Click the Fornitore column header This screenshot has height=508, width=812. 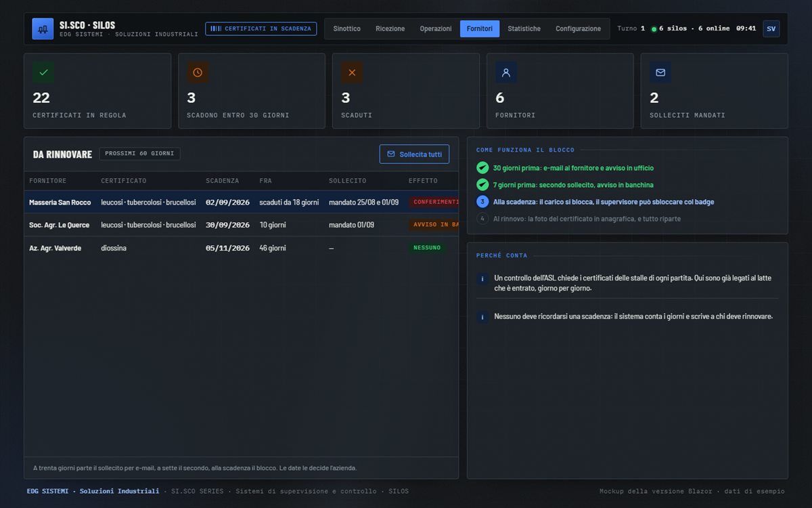pos(48,181)
